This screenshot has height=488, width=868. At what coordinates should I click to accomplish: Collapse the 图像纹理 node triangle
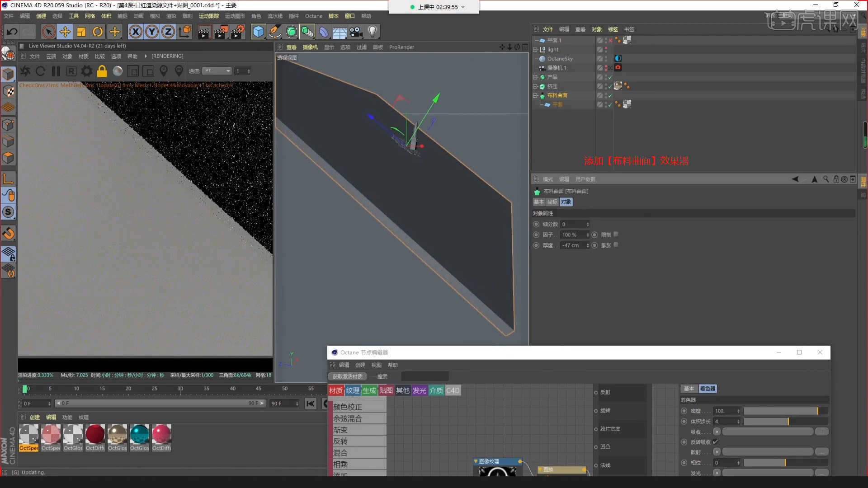[476, 461]
